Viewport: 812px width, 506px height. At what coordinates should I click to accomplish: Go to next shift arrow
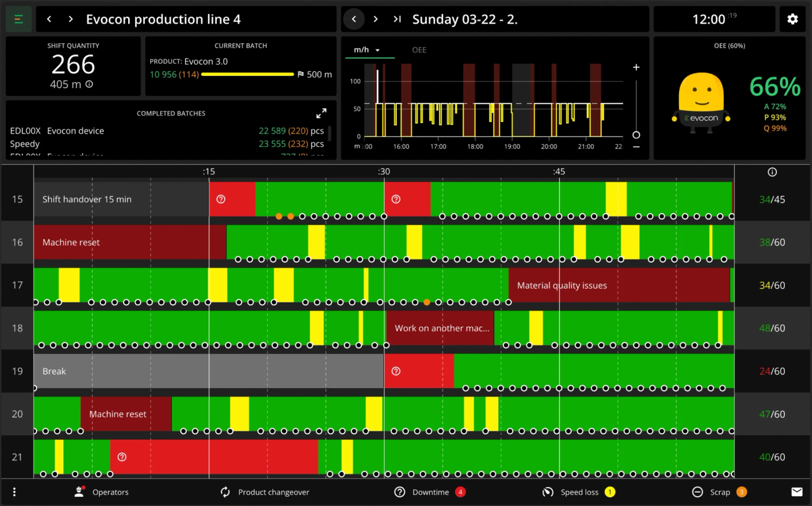point(375,19)
